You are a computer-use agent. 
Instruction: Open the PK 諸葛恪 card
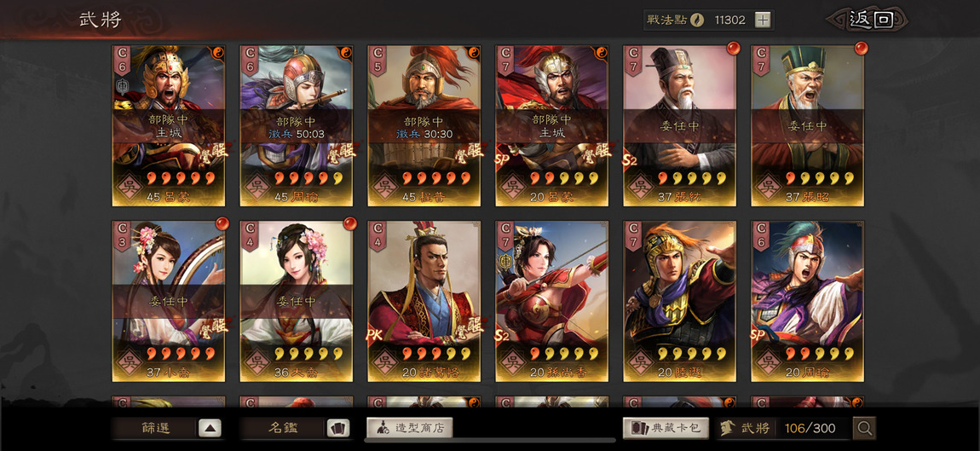point(424,301)
